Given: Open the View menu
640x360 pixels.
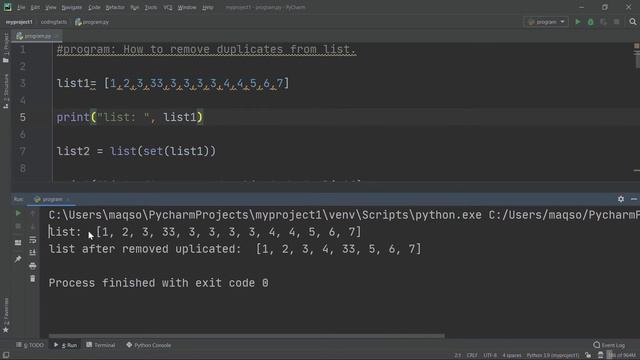Looking at the screenshot, I should pos(51,7).
